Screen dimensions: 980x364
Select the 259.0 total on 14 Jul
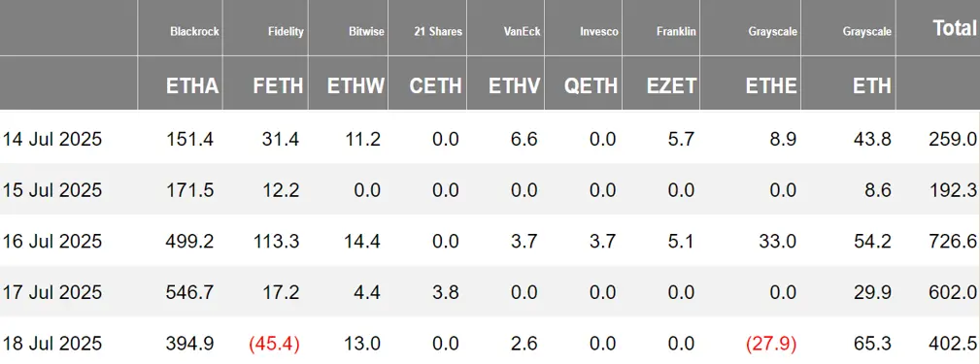pyautogui.click(x=953, y=139)
